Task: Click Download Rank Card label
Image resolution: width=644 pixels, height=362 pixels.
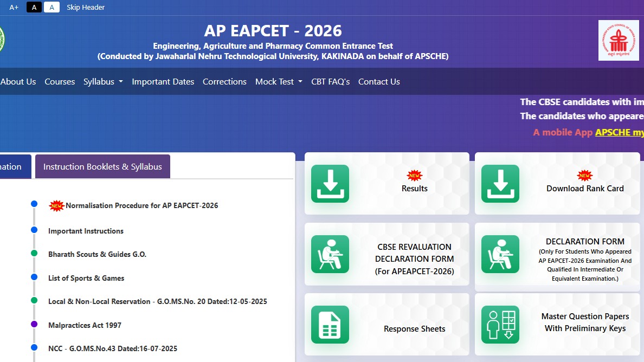Action: coord(585,189)
